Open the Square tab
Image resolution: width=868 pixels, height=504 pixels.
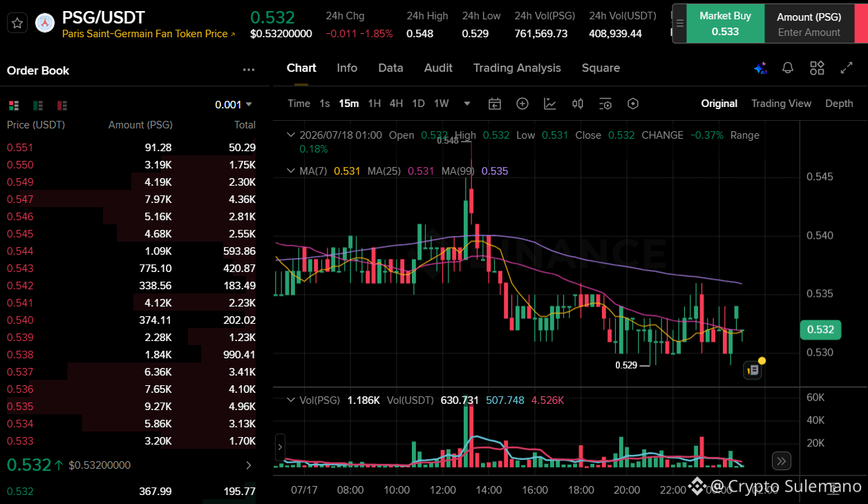(601, 68)
